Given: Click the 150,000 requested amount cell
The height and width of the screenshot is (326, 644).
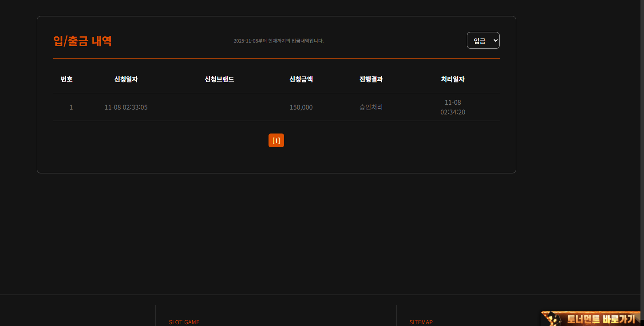Looking at the screenshot, I should click(x=301, y=107).
